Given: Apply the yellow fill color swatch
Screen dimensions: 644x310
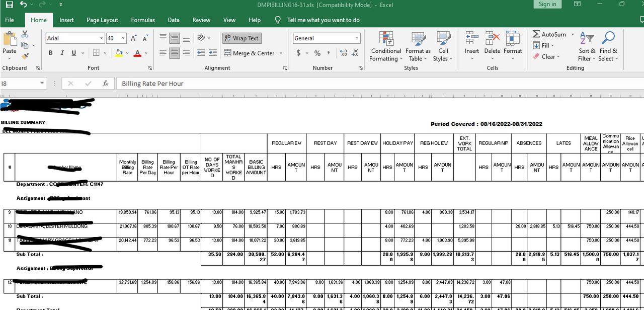Looking at the screenshot, I should [x=118, y=53].
